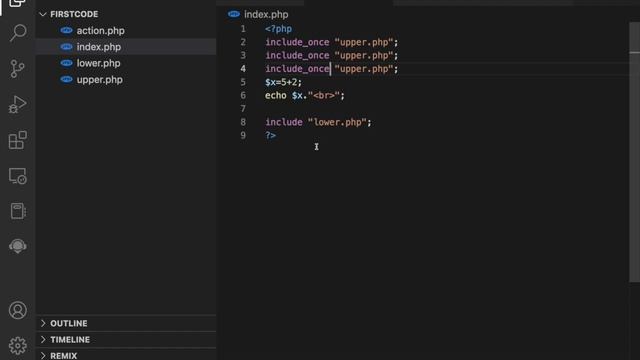This screenshot has height=360, width=640.
Task: Click the echo keyword on line 6
Action: coord(276,96)
